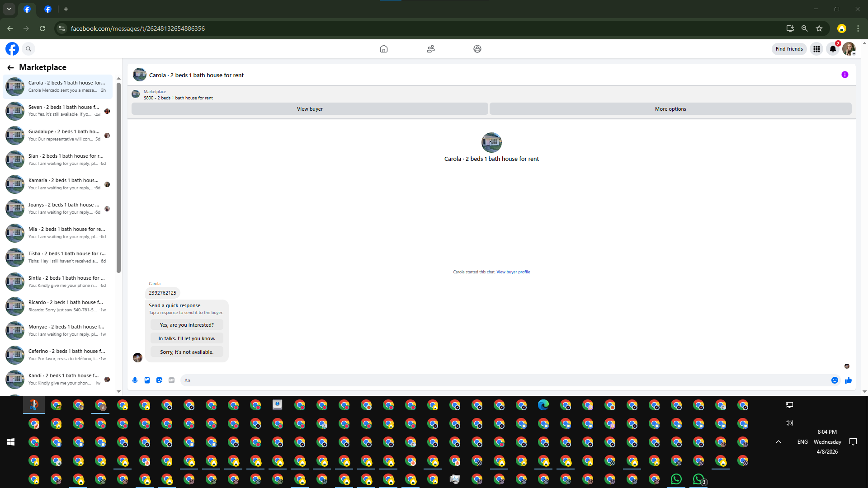Open the GIF picker icon

pyautogui.click(x=171, y=380)
